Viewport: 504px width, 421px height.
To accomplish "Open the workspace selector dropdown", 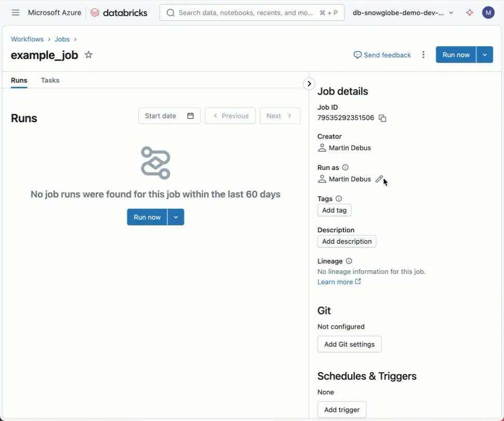I will 403,12.
